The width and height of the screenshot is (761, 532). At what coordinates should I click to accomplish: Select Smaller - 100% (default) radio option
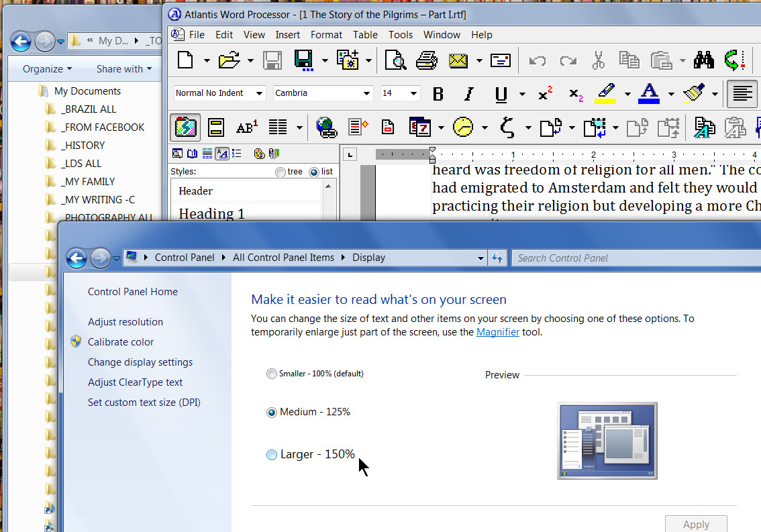[271, 374]
